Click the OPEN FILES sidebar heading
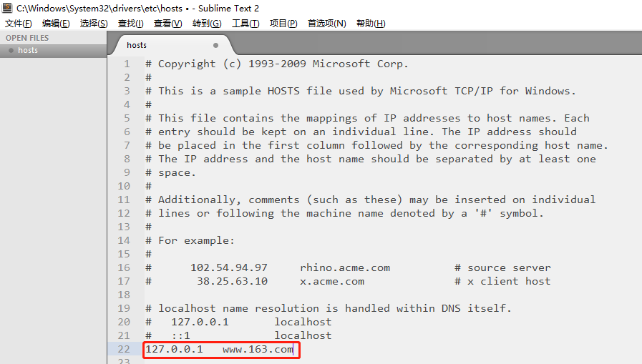Image resolution: width=642 pixels, height=364 pixels. point(27,38)
